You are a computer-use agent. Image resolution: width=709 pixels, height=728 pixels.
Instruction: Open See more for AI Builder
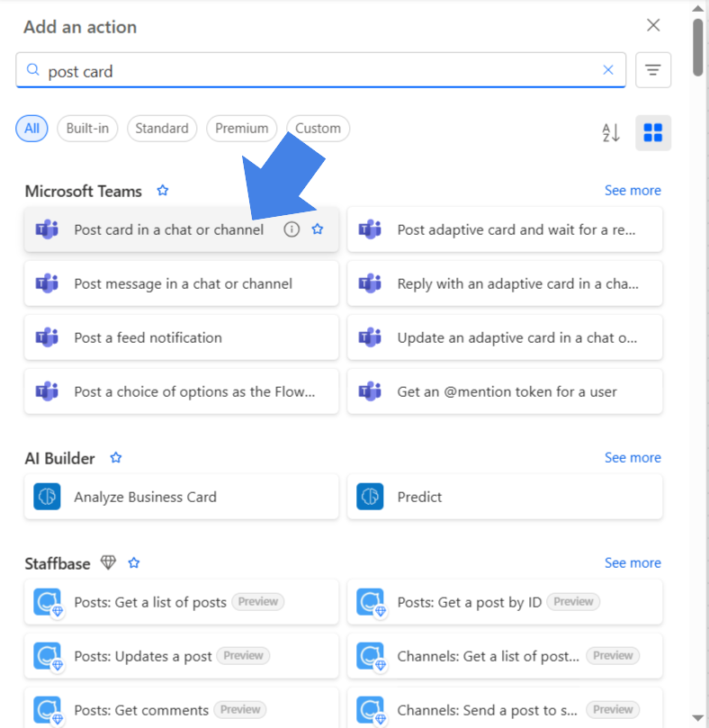(x=633, y=458)
